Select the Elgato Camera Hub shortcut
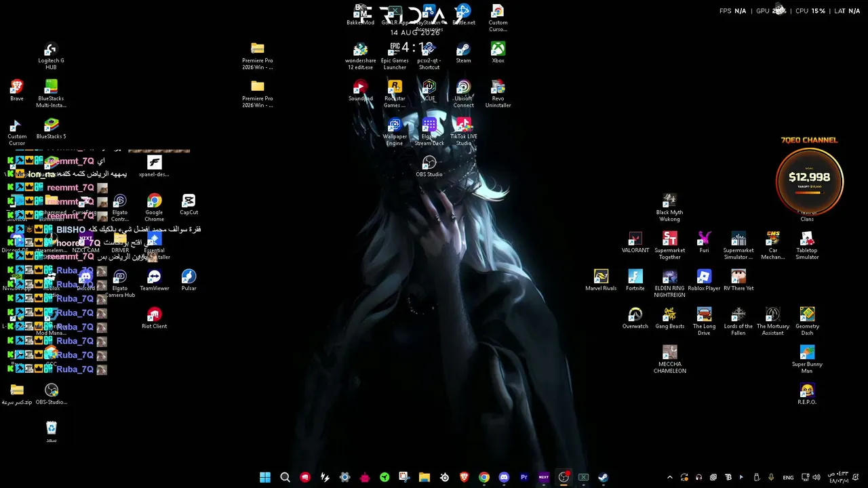 pyautogui.click(x=119, y=284)
